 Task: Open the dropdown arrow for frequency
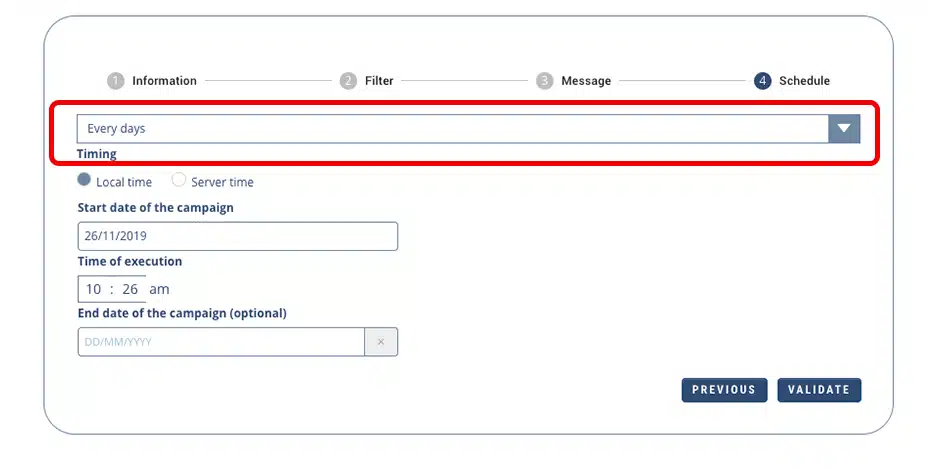pyautogui.click(x=844, y=129)
